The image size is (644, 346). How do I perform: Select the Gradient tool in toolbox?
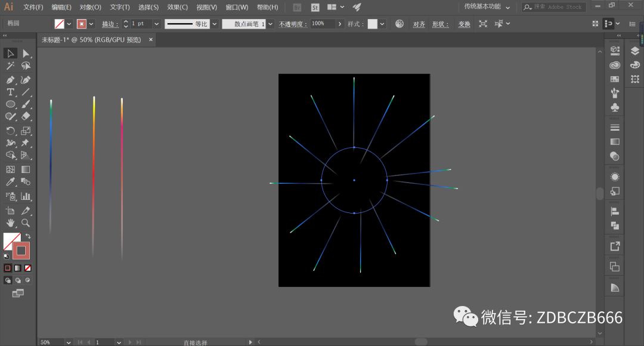point(26,169)
